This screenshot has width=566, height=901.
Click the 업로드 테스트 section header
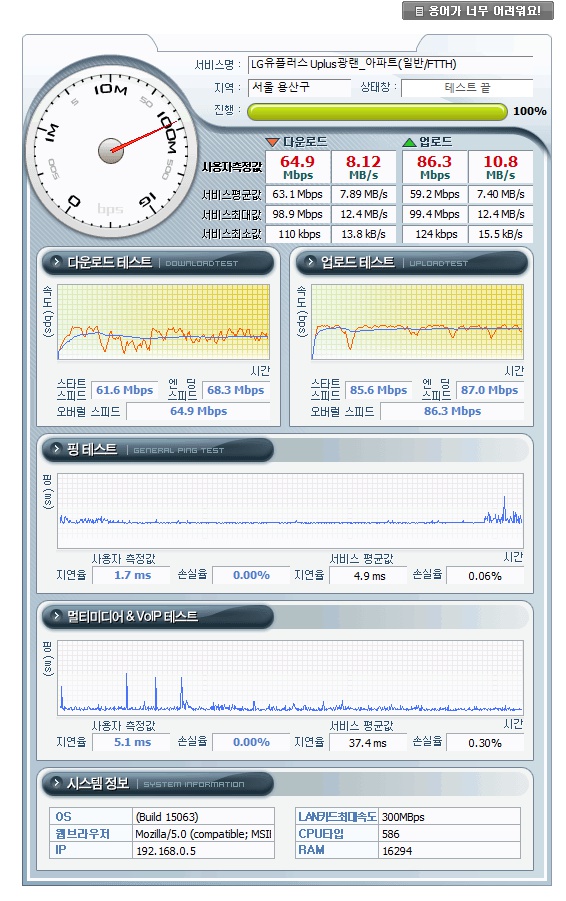pos(412,263)
